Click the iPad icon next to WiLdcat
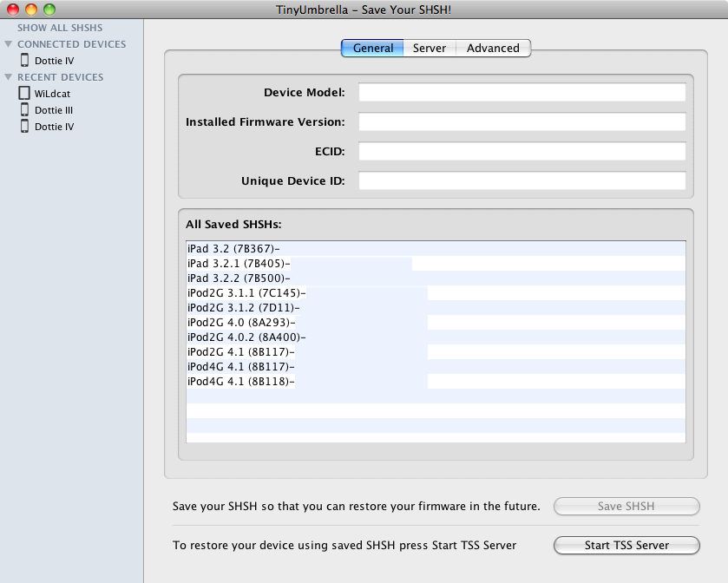The height and width of the screenshot is (583, 728). [x=24, y=94]
